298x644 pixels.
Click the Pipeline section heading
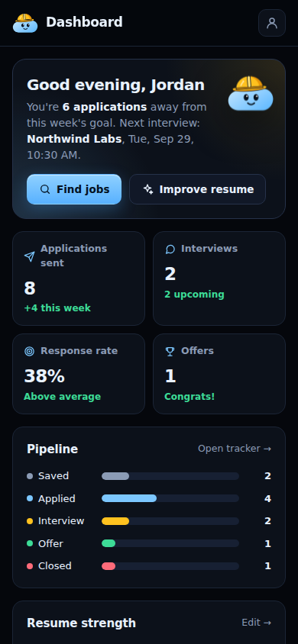tap(52, 449)
